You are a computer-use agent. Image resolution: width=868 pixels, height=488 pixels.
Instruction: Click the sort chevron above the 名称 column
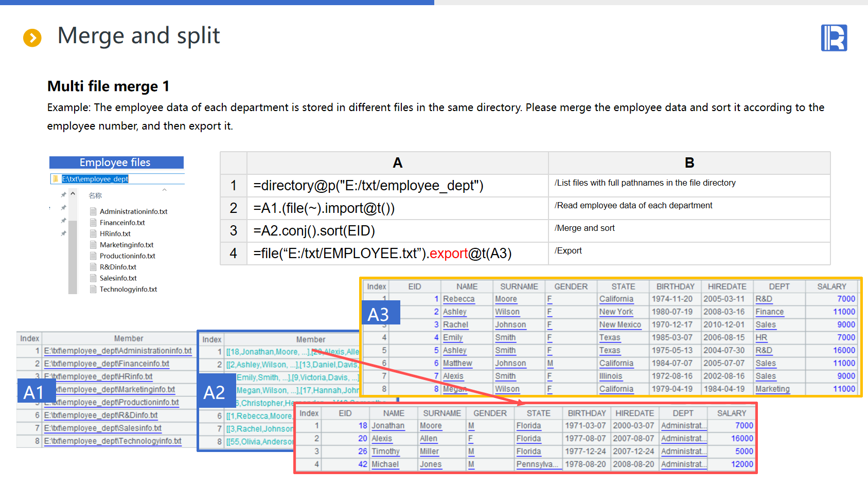tap(165, 190)
